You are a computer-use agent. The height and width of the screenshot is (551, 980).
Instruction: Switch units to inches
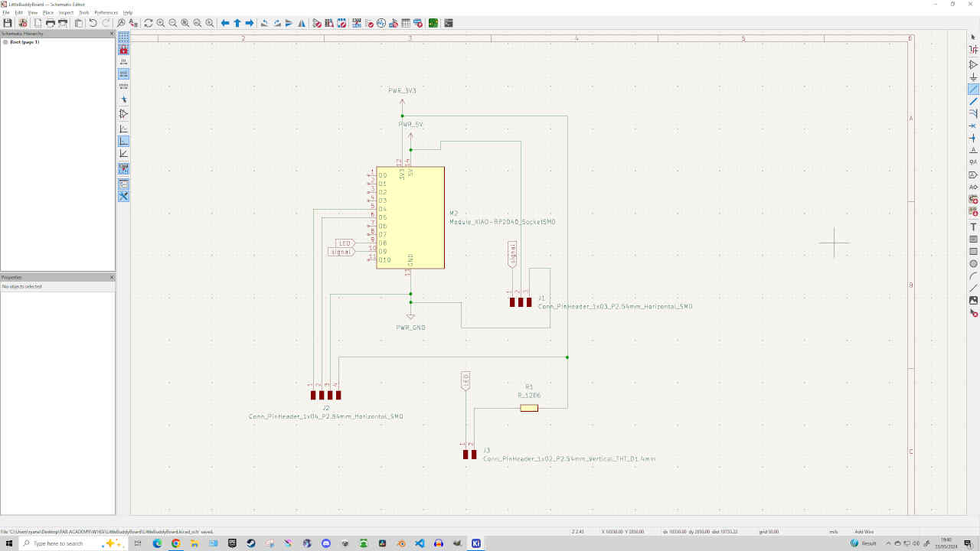[x=123, y=61]
